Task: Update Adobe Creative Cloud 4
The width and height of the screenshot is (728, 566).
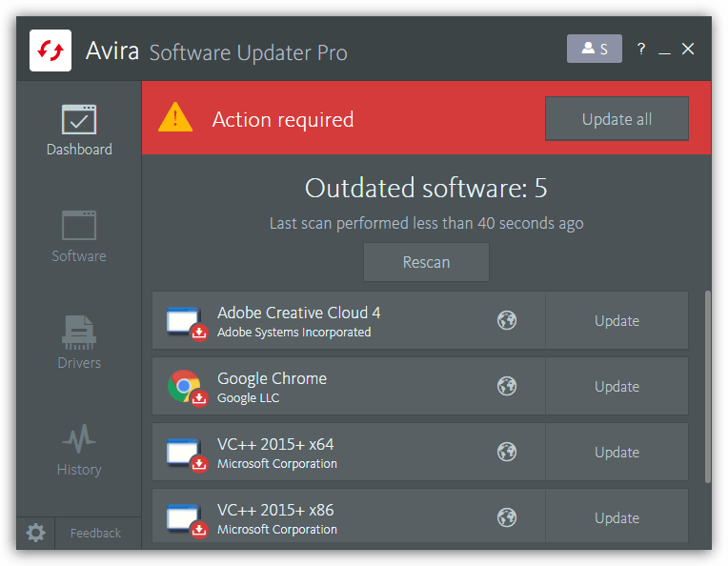Action: point(617,321)
